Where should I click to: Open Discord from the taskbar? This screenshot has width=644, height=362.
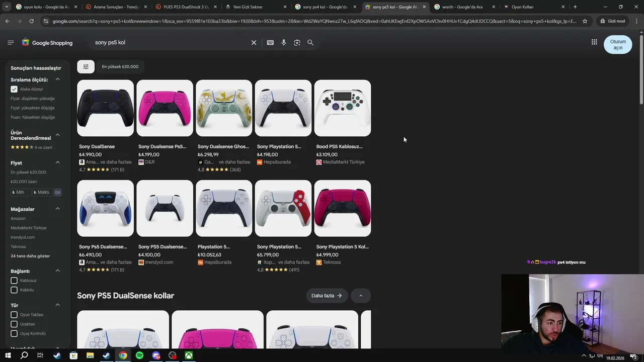(x=156, y=355)
